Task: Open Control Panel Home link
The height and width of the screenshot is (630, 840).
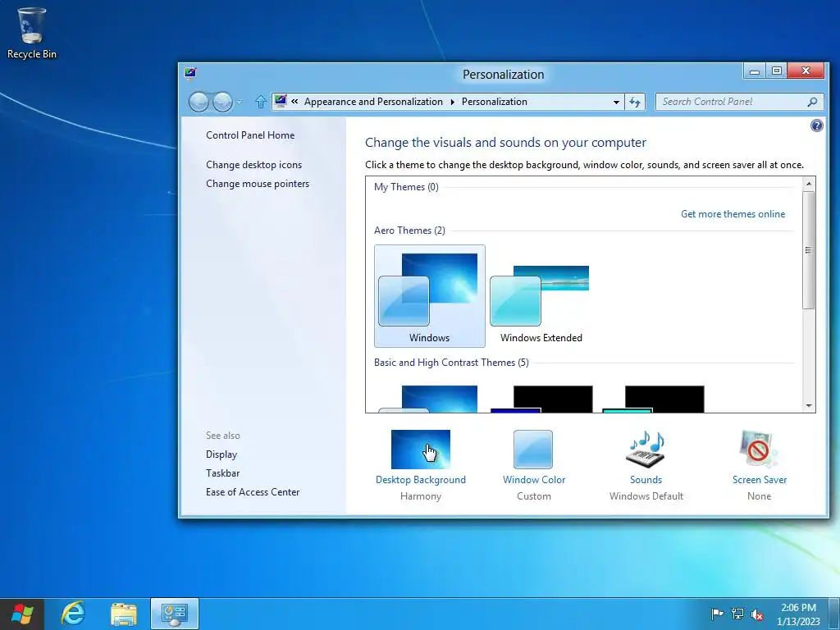Action: tap(250, 135)
